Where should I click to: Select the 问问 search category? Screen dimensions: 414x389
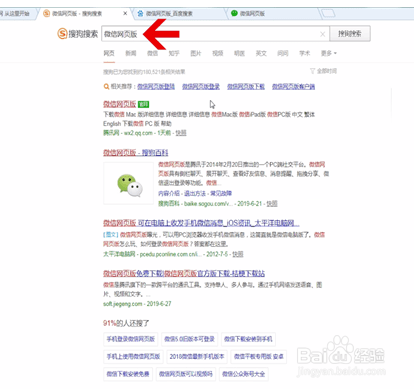pyautogui.click(x=283, y=53)
